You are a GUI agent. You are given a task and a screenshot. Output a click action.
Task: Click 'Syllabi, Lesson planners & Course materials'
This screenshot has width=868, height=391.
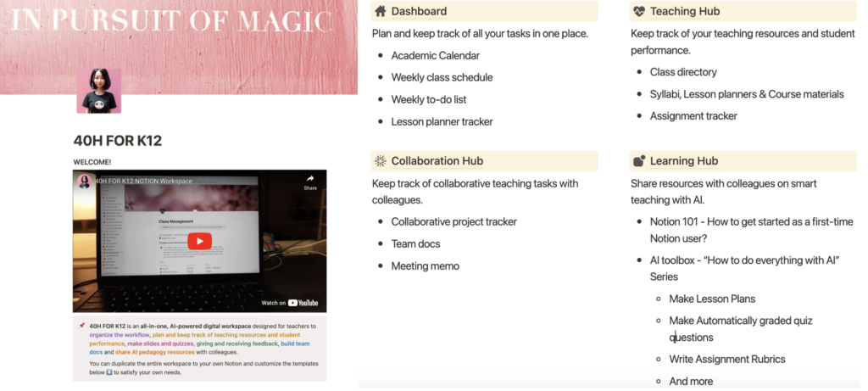point(747,94)
